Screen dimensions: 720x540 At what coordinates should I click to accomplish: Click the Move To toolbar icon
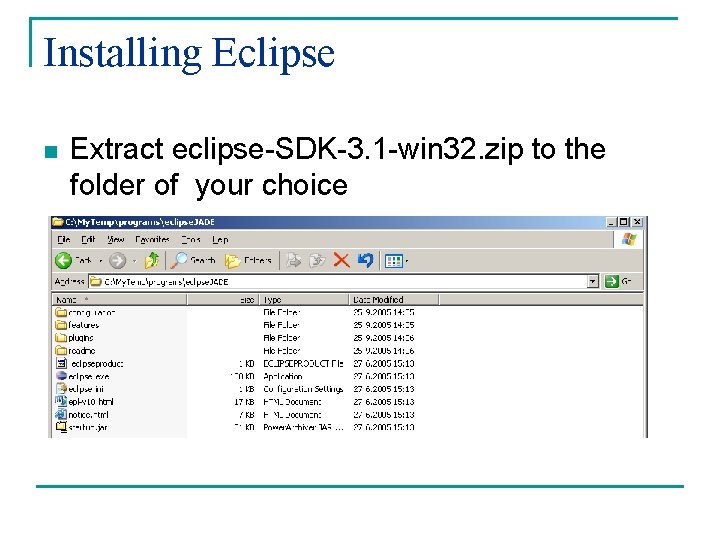click(293, 260)
